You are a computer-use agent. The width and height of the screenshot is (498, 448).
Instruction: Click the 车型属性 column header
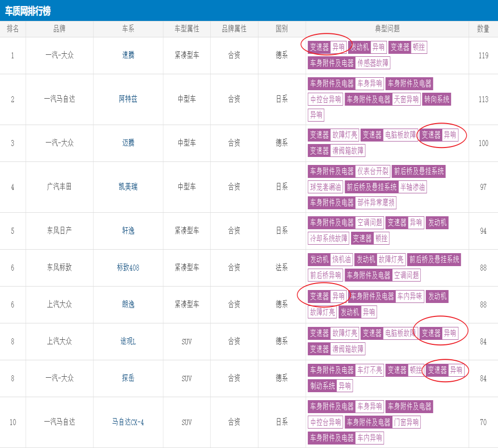tap(187, 29)
